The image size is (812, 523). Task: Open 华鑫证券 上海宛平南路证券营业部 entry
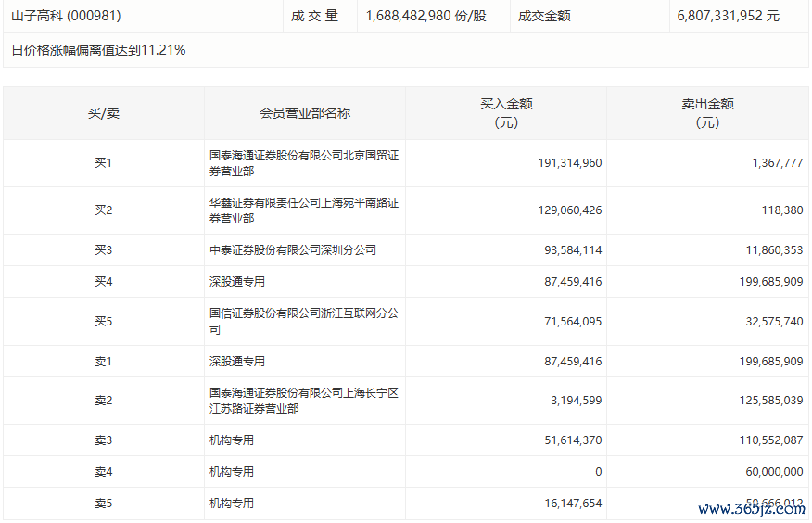pyautogui.click(x=303, y=210)
